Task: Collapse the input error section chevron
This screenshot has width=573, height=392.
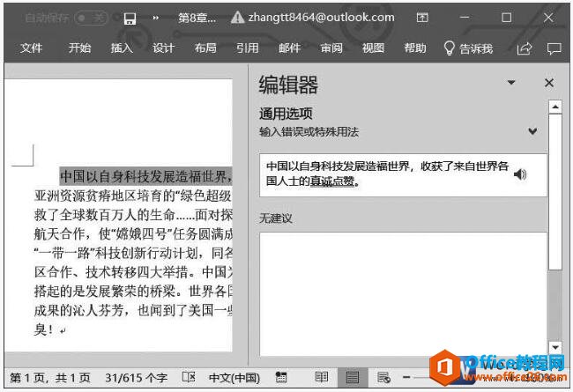Action: click(532, 132)
